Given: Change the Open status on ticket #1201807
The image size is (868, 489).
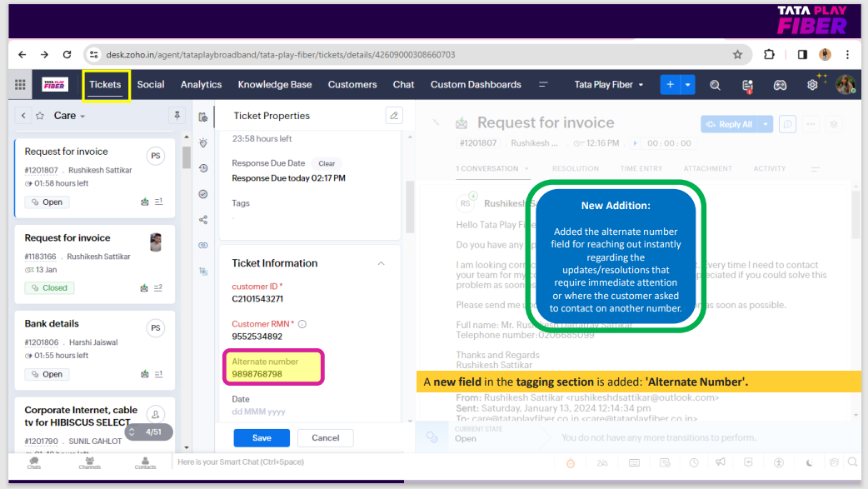Looking at the screenshot, I should (x=47, y=202).
